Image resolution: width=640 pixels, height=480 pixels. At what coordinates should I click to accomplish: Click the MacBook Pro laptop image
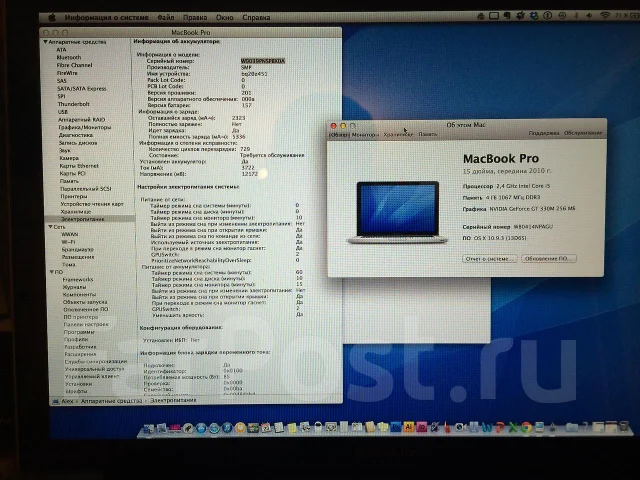[x=397, y=212]
